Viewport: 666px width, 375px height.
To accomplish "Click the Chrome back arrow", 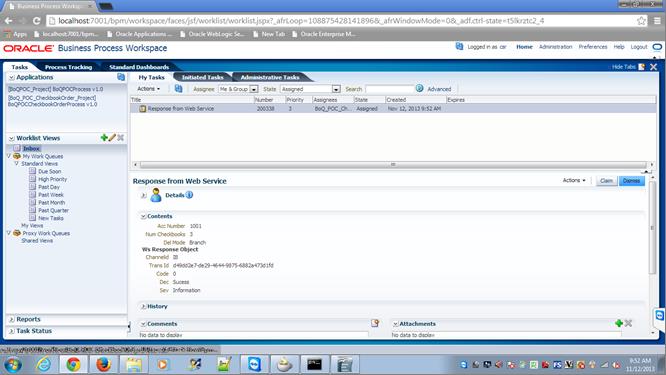I will 8,20.
